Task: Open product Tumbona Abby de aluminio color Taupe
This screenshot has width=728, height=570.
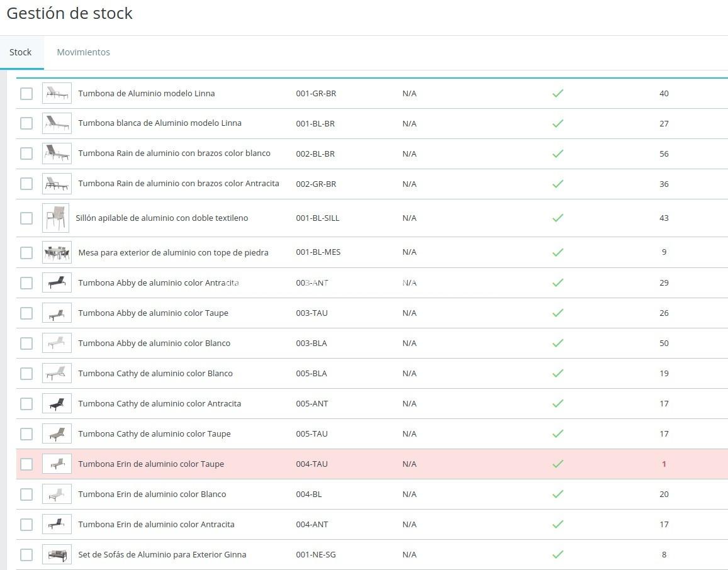Action: point(153,313)
